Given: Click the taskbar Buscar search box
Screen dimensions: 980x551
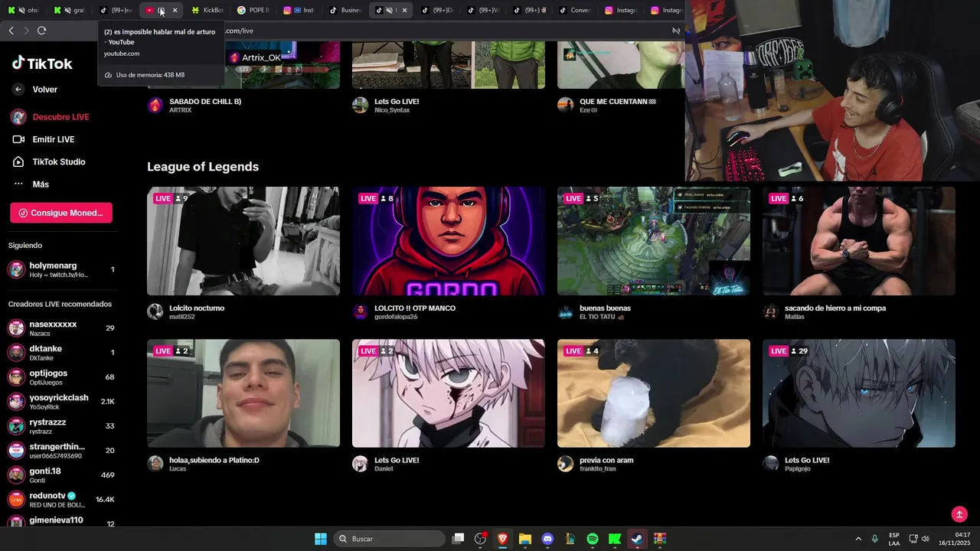Looking at the screenshot, I should pyautogui.click(x=390, y=539).
